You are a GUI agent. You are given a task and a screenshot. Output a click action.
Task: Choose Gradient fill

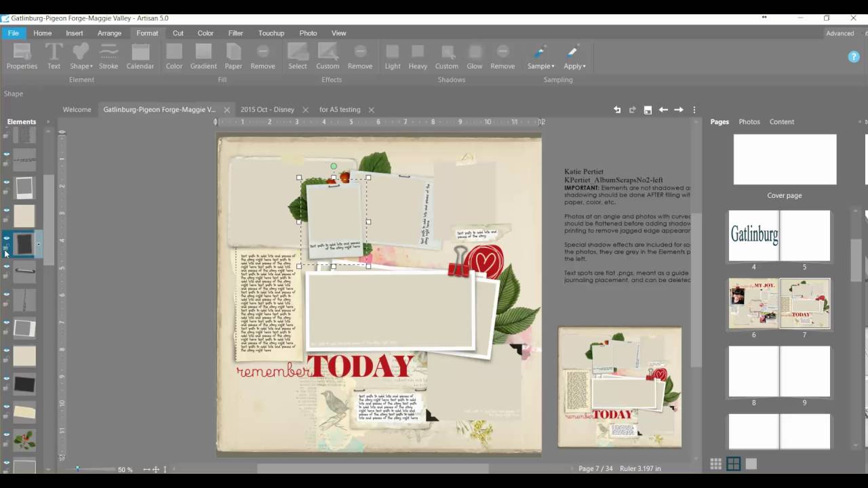click(x=203, y=56)
